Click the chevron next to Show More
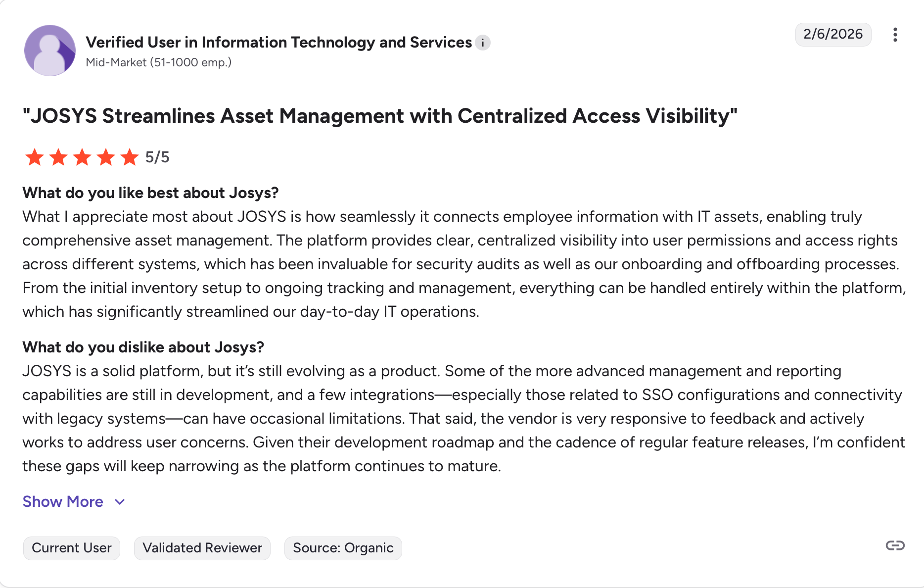Screen dimensions: 924x588 (x=120, y=502)
